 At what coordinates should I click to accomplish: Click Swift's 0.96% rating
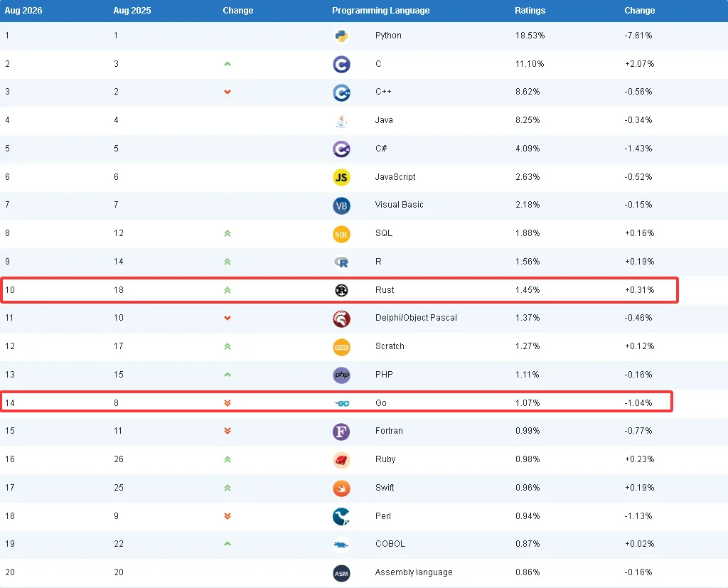point(528,488)
